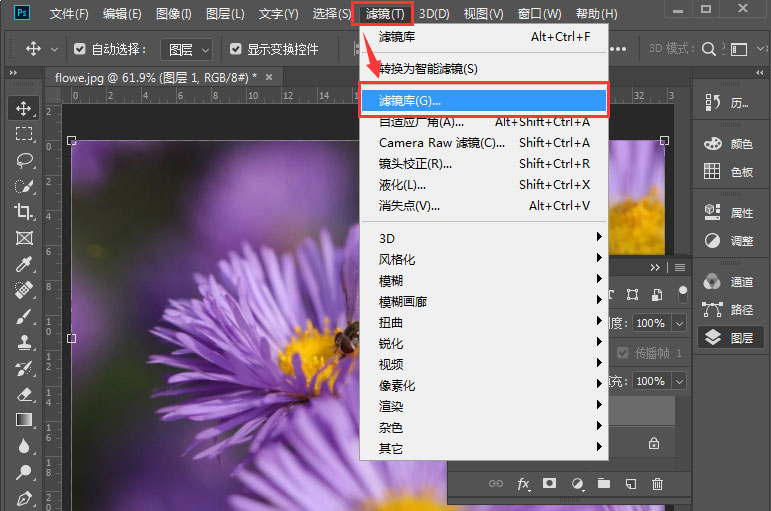This screenshot has width=771, height=511.
Task: Open the 图层 auto-select dropdown
Action: (x=187, y=49)
